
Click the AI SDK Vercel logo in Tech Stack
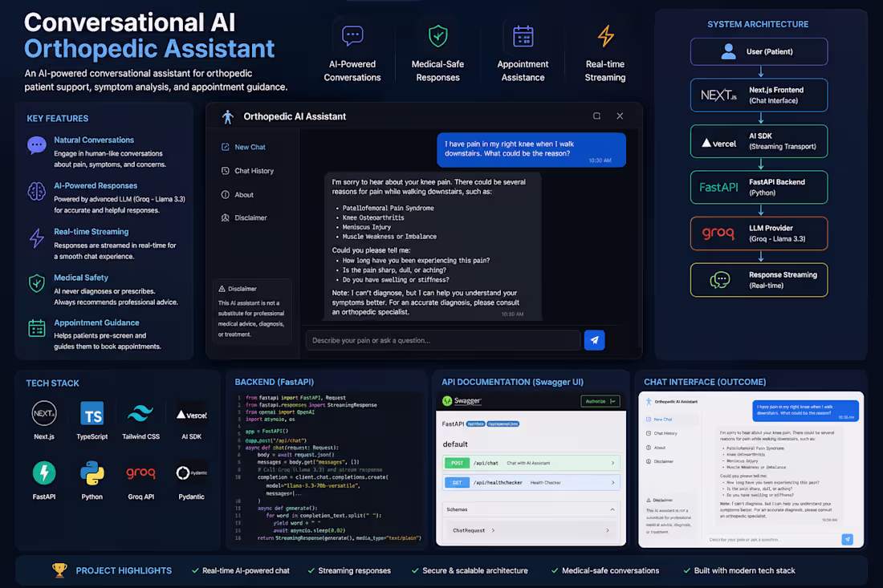click(x=192, y=415)
